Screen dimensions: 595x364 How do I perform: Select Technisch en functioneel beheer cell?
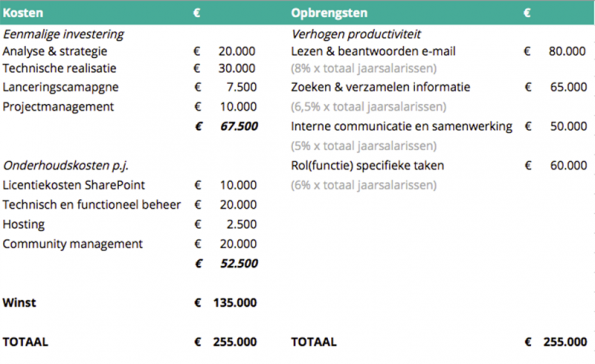[x=91, y=205]
